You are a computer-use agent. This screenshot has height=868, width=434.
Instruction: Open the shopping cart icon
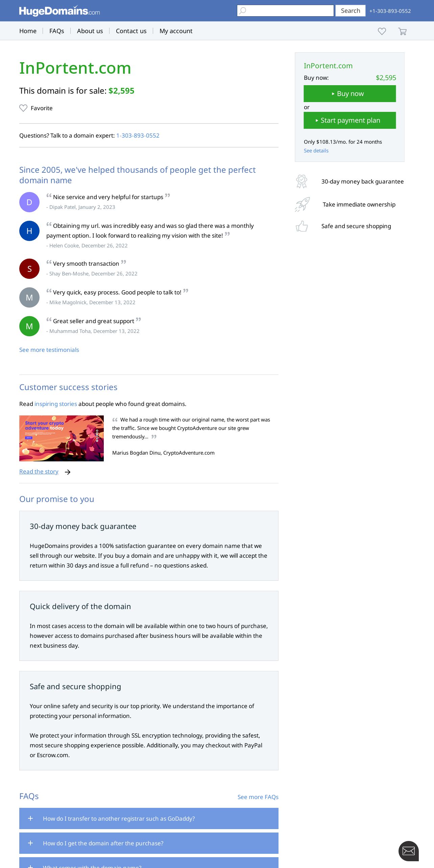[x=402, y=31]
